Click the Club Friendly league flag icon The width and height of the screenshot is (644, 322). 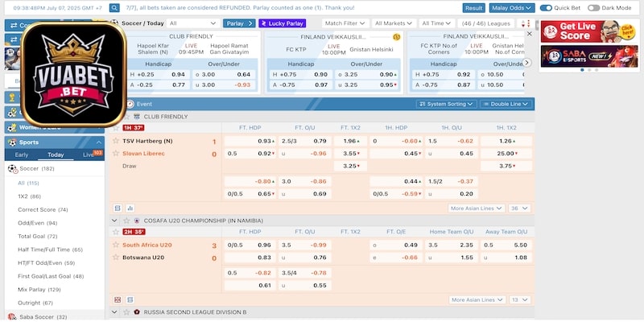click(x=137, y=117)
